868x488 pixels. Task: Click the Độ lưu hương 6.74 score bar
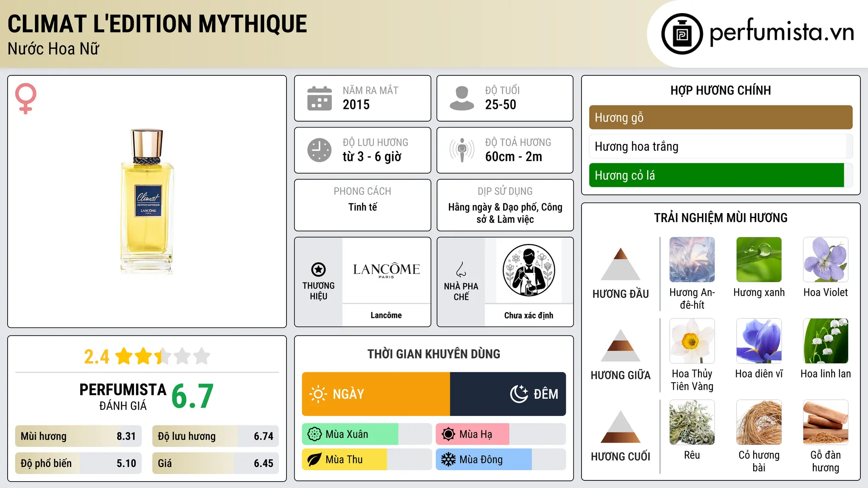pyautogui.click(x=215, y=436)
